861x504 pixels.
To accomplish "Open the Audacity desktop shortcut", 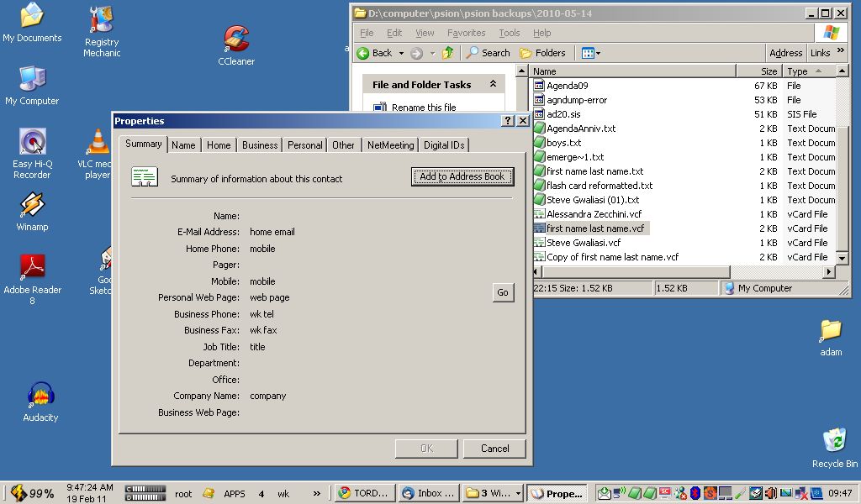I will click(40, 398).
